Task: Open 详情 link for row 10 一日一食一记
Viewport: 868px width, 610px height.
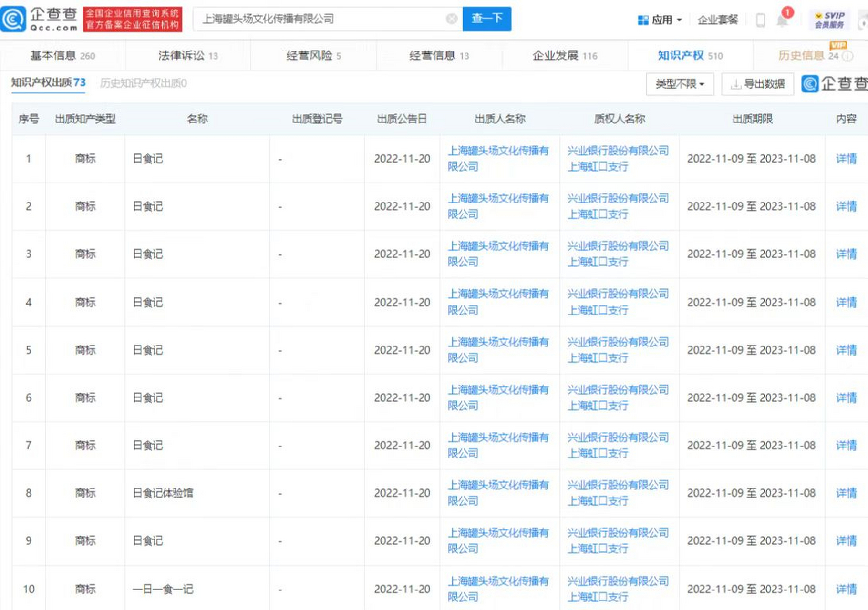Action: click(x=846, y=589)
